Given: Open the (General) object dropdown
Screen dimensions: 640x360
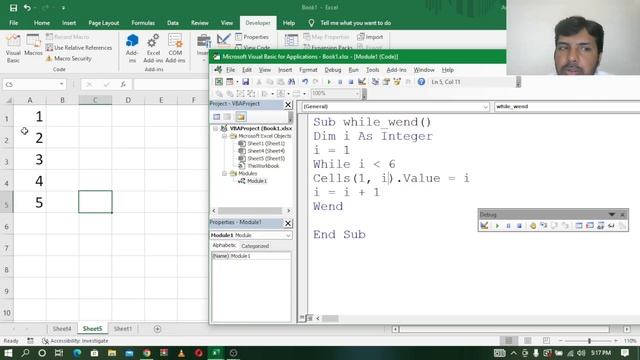Looking at the screenshot, I should pos(485,107).
